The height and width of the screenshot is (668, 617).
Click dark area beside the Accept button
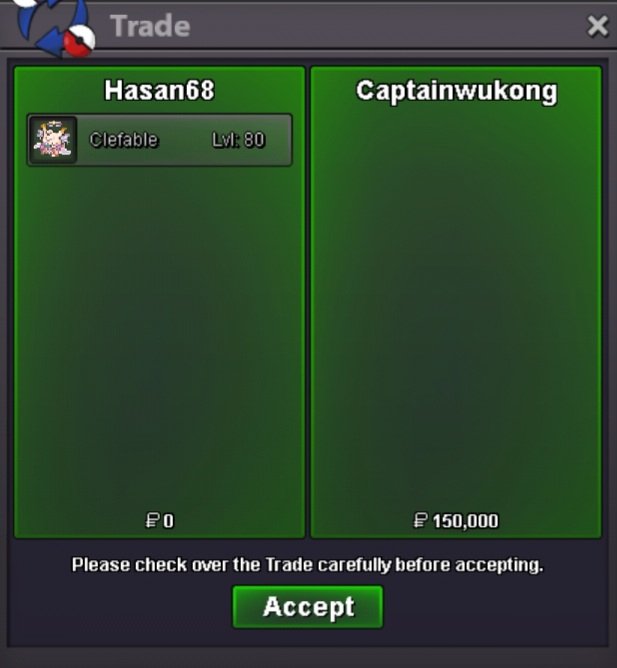pyautogui.click(x=494, y=607)
